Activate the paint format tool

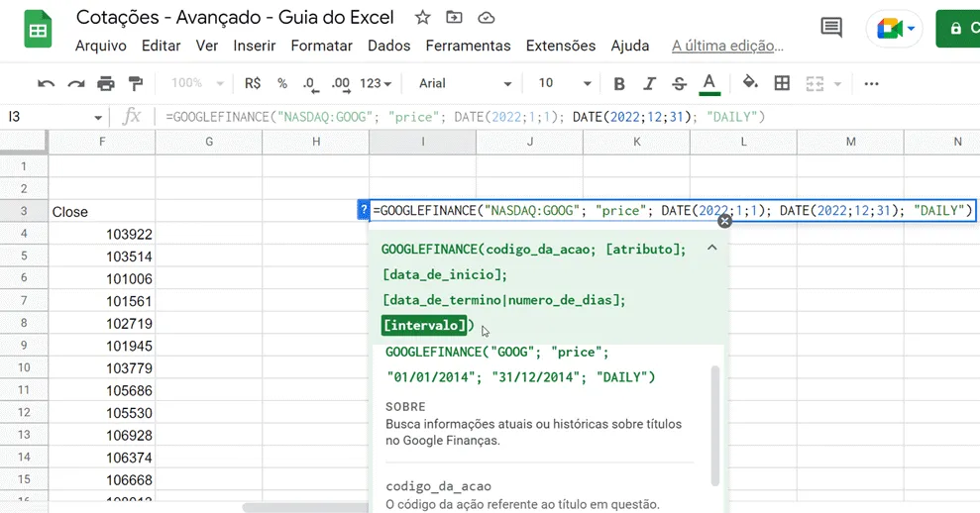coord(135,84)
